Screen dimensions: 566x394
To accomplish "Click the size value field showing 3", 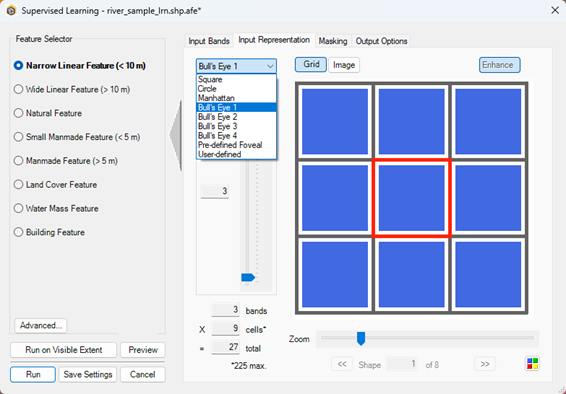I will [x=215, y=191].
